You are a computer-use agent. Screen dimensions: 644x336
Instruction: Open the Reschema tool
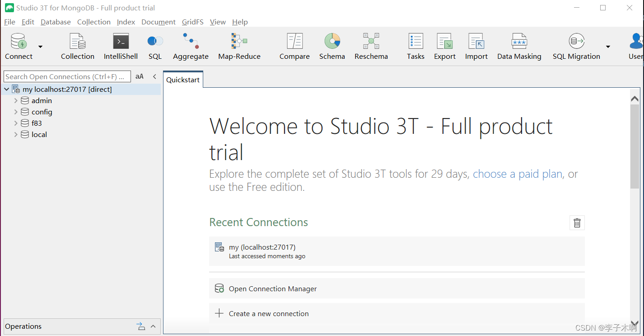coord(371,46)
